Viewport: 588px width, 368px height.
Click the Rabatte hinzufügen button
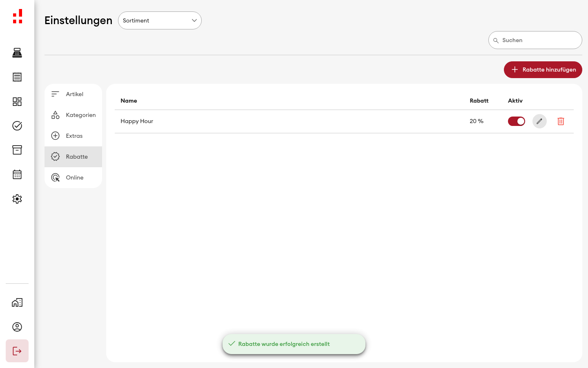click(x=543, y=70)
